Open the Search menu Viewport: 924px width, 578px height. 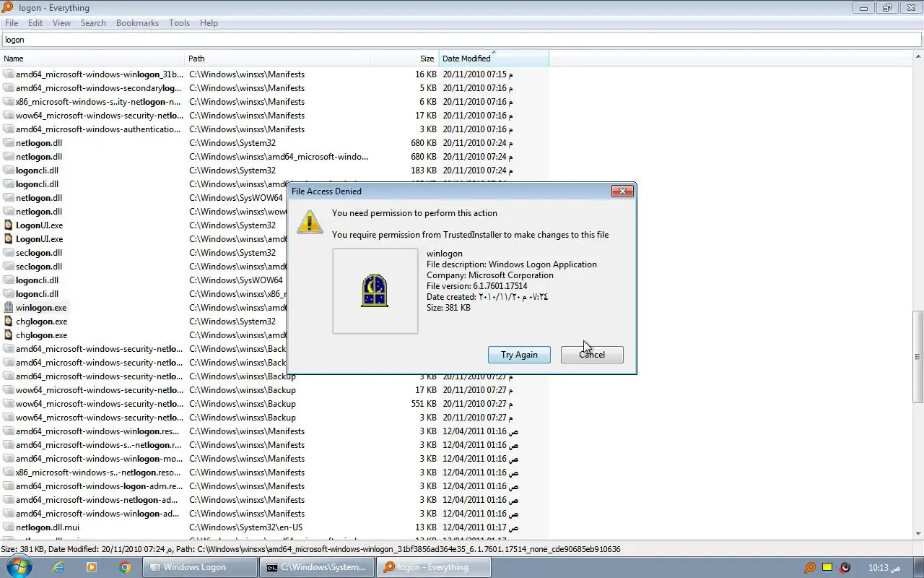[x=93, y=23]
